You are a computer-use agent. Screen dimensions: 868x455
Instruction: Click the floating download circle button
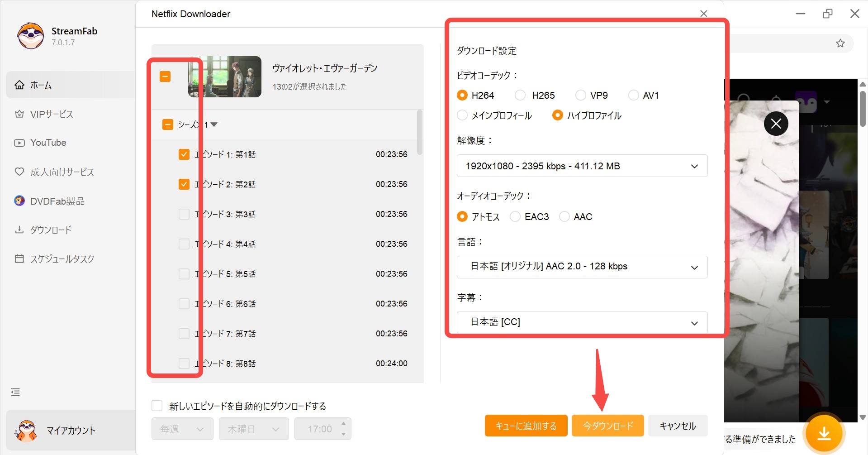click(x=824, y=433)
